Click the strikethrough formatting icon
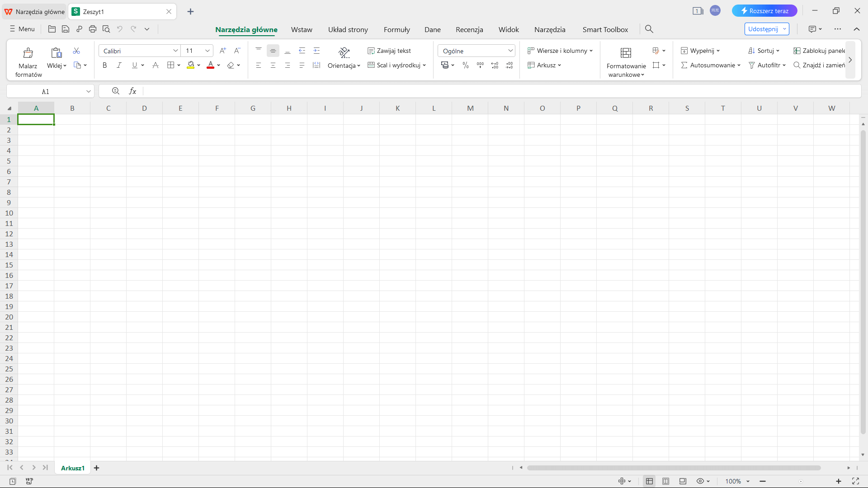Screen dimensions: 868x488 click(x=155, y=65)
